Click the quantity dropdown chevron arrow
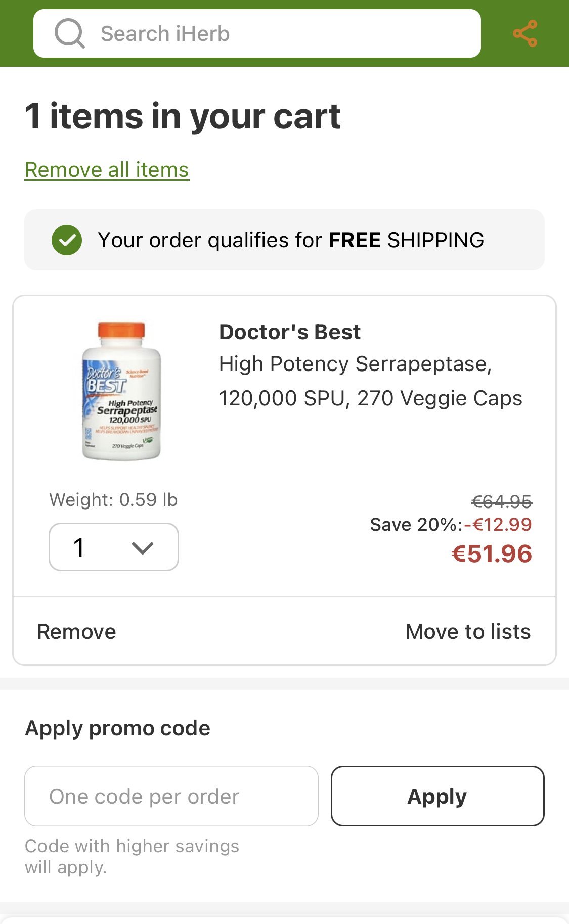The width and height of the screenshot is (569, 924). [x=142, y=548]
